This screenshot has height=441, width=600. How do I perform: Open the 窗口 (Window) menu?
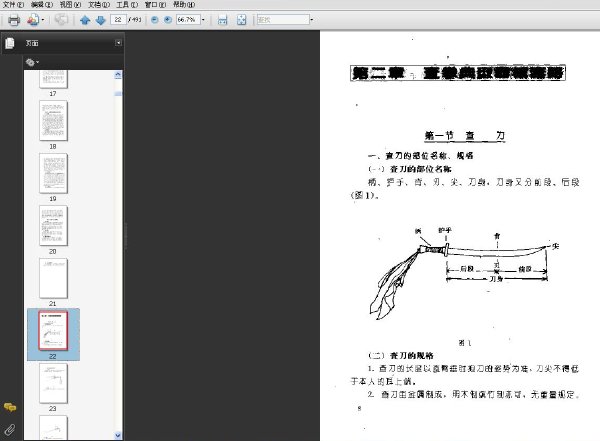(x=155, y=5)
